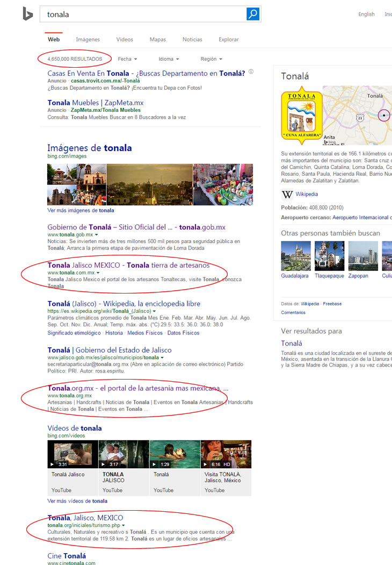Open Aeropuerto Internacional nearby airport link
This screenshot has height=565, width=392.
(360, 218)
